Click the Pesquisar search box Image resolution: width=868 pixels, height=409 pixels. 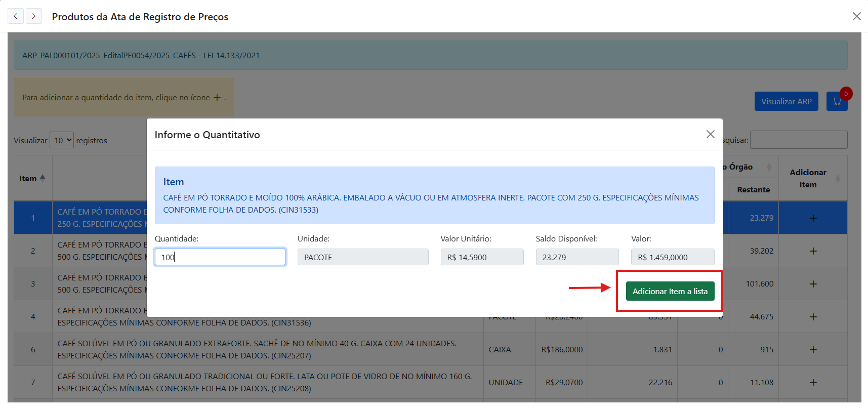pyautogui.click(x=798, y=140)
